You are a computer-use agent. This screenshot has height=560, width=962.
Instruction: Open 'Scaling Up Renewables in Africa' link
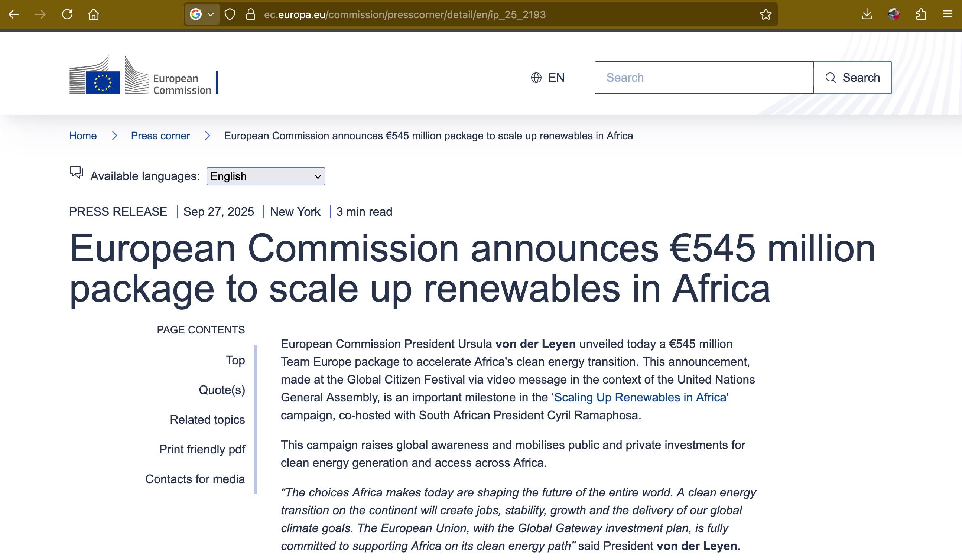pos(640,397)
